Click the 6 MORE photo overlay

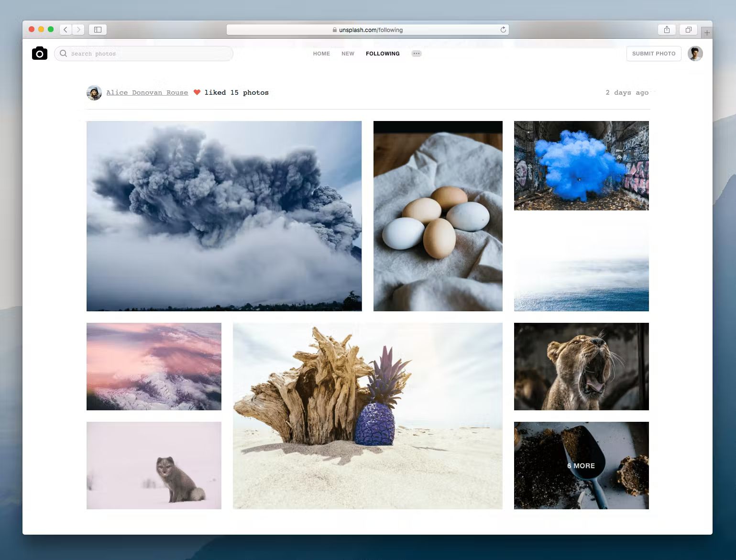tap(581, 465)
